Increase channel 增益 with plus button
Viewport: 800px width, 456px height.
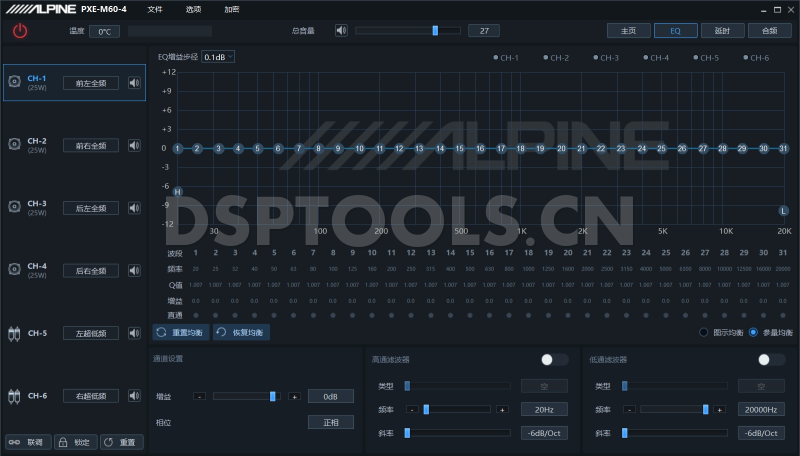click(294, 396)
